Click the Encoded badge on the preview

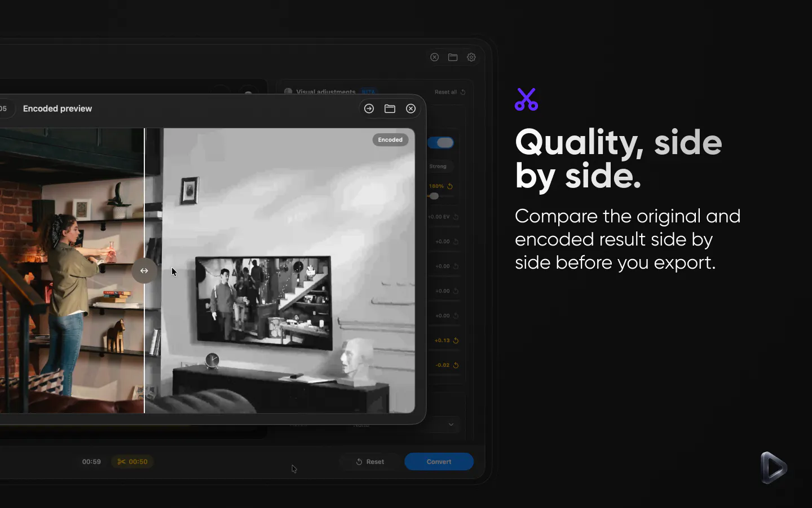click(390, 140)
